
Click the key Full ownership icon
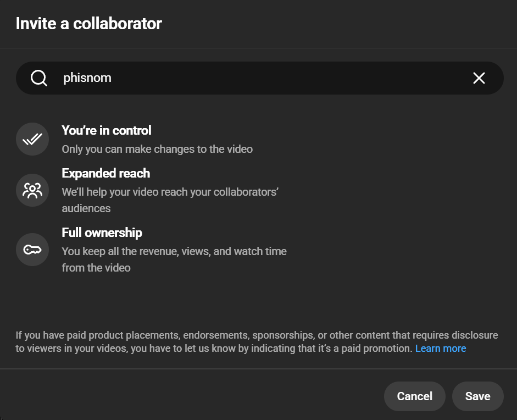32,250
